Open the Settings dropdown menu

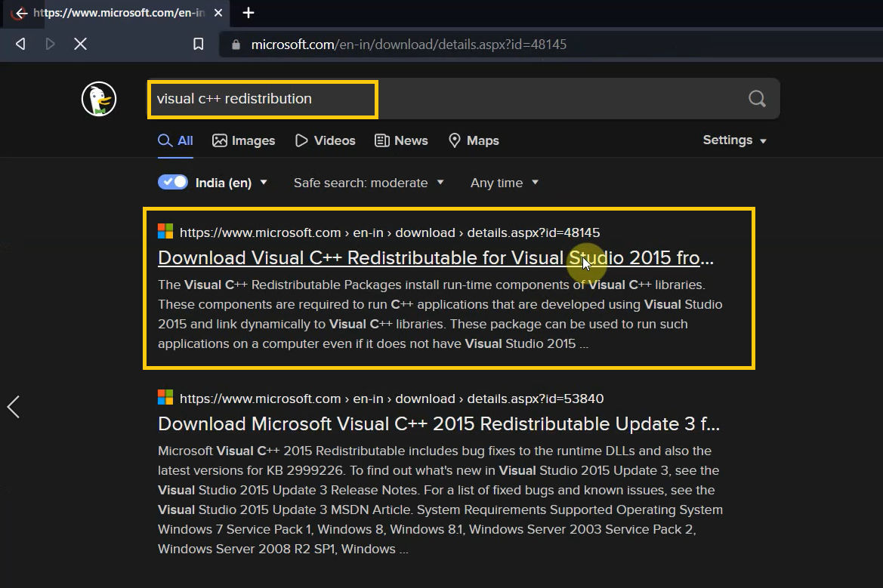733,140
